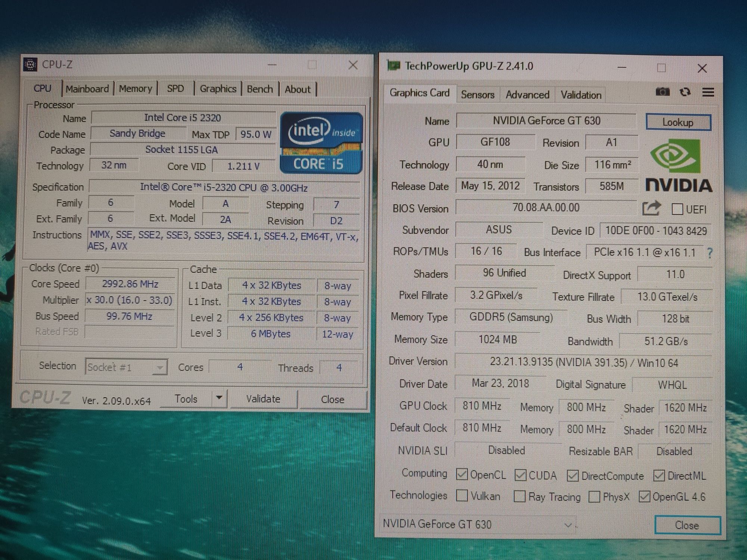
Task: Click the Memory Type value GDDR5 (Samsung)
Action: 511,317
